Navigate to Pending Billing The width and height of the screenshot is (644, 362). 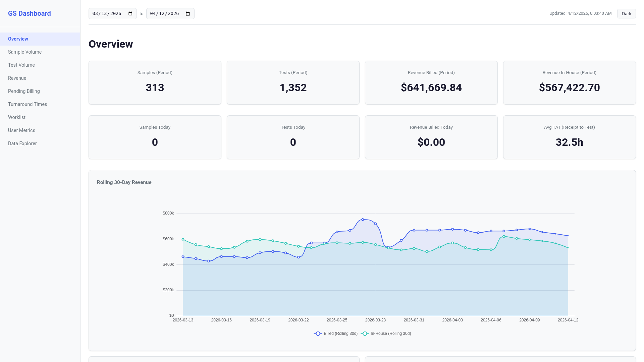tap(24, 91)
